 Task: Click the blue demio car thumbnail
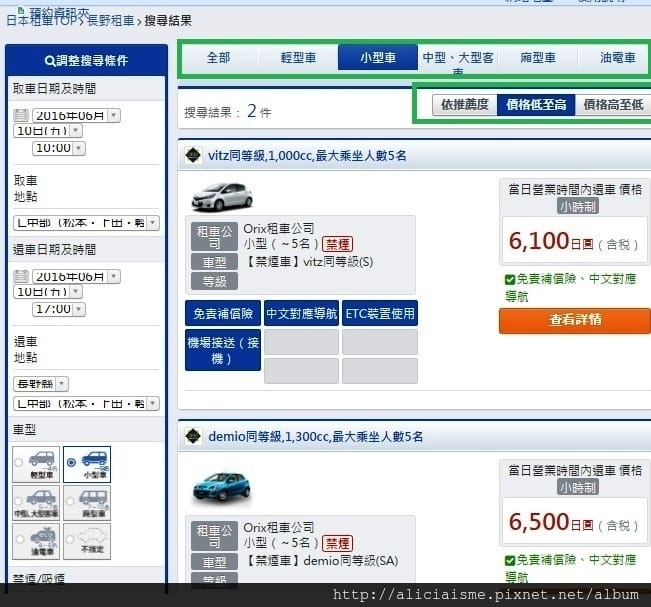(x=222, y=485)
